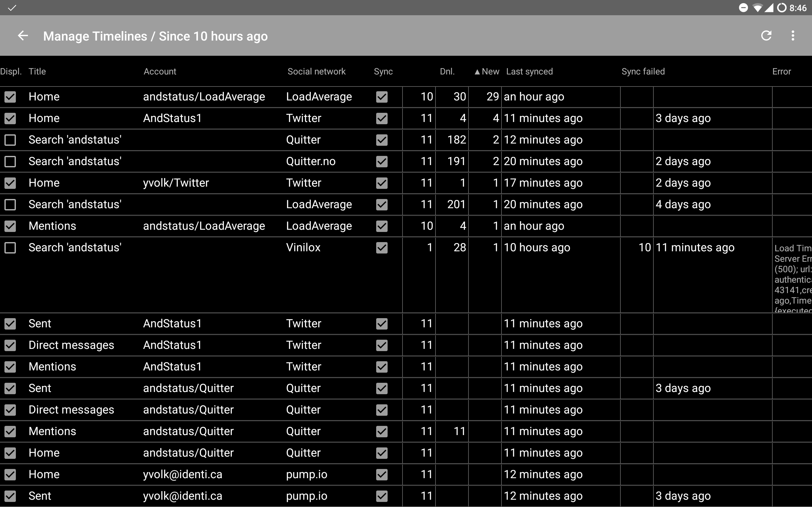Sort by Title column header
Viewport: 812px width, 507px height.
[x=37, y=71]
